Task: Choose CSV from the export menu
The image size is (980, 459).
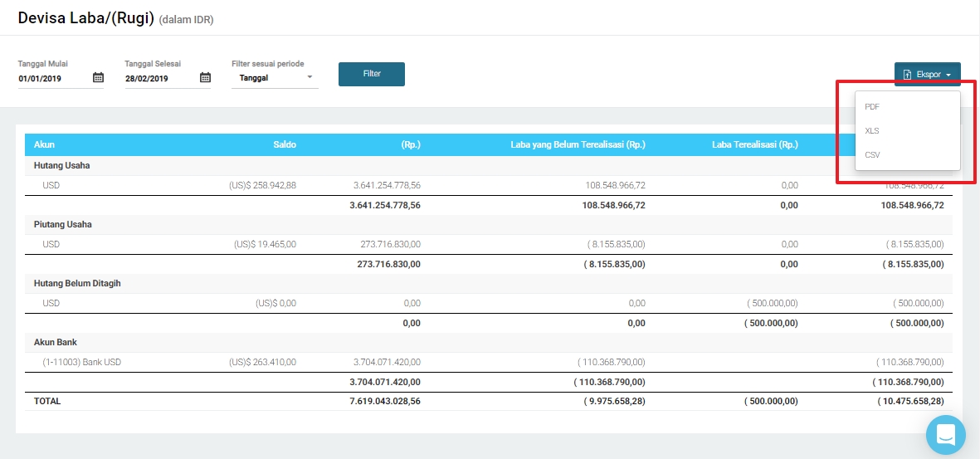Action: pos(908,154)
